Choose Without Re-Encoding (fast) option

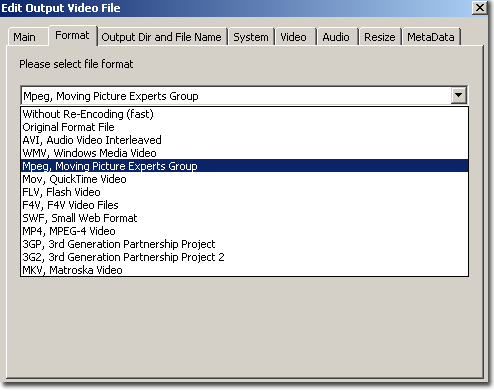[245, 114]
